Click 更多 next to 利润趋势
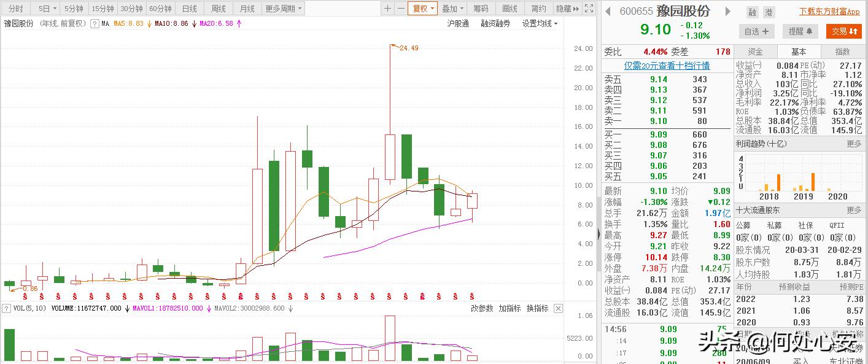The width and height of the screenshot is (868, 364). [x=854, y=144]
